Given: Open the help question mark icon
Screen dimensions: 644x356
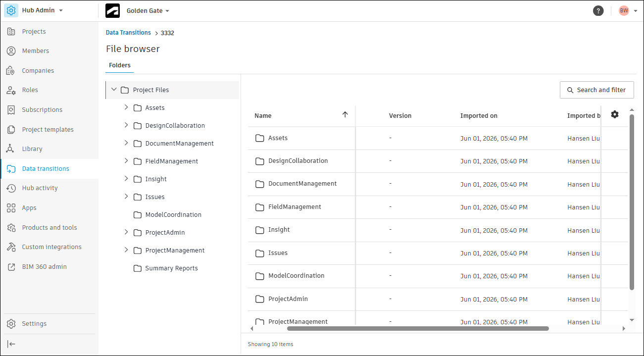Looking at the screenshot, I should pos(598,10).
